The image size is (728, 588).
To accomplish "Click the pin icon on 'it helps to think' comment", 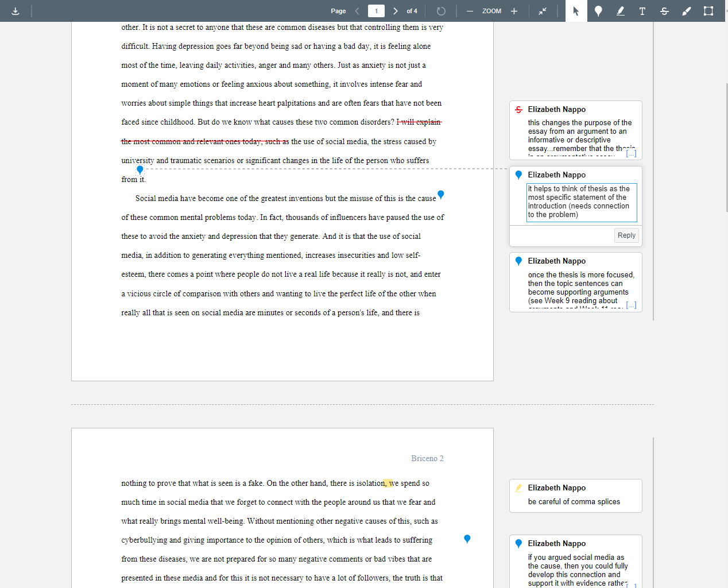I will point(518,175).
